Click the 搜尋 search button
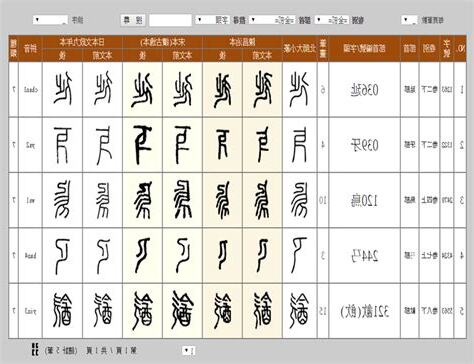The height and width of the screenshot is (364, 474). click(133, 20)
